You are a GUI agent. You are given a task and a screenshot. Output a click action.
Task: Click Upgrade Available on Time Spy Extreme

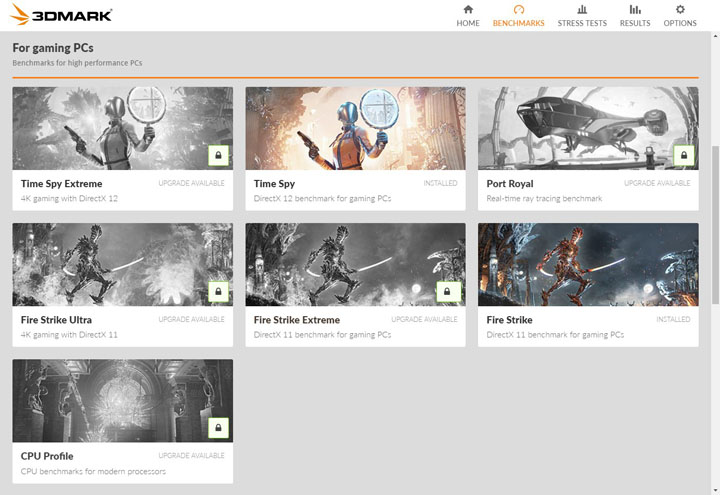(191, 183)
